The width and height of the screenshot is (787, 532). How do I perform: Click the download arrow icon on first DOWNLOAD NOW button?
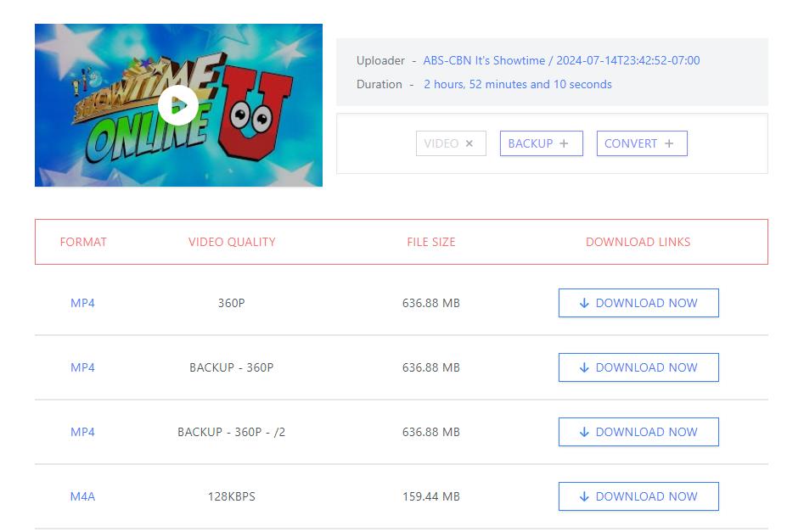(x=583, y=303)
